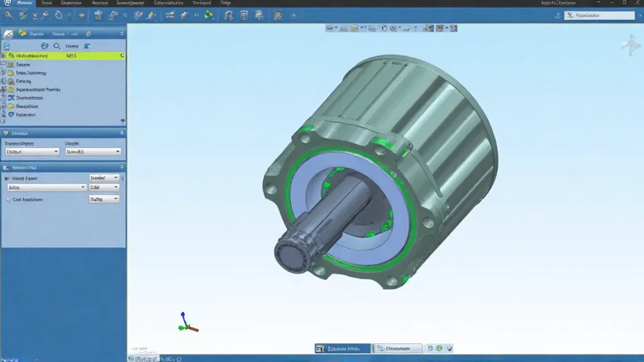Screen dimensions: 644x362
Task: Select the active blue tab in the bottom bar
Action: (x=343, y=348)
